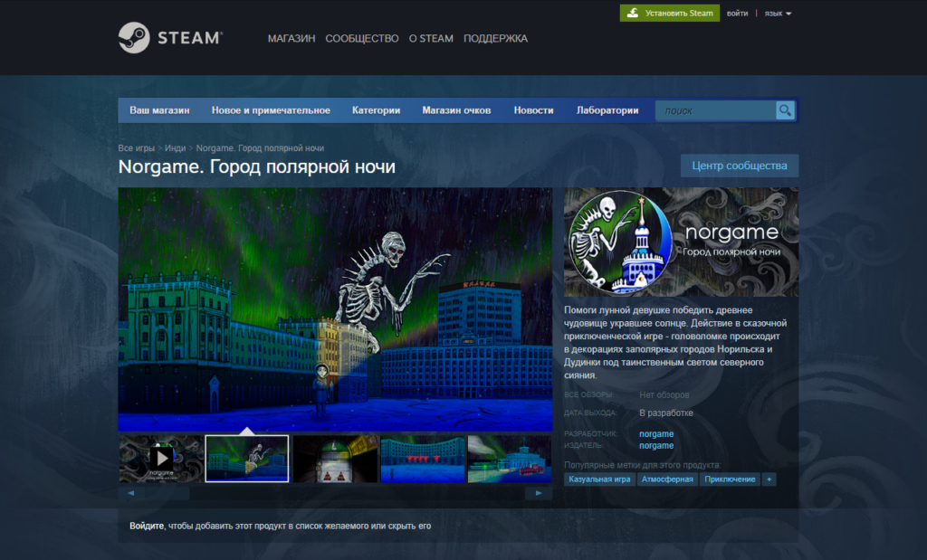The height and width of the screenshot is (560, 927).
Task: Play the trailer video thumbnail
Action: (161, 459)
